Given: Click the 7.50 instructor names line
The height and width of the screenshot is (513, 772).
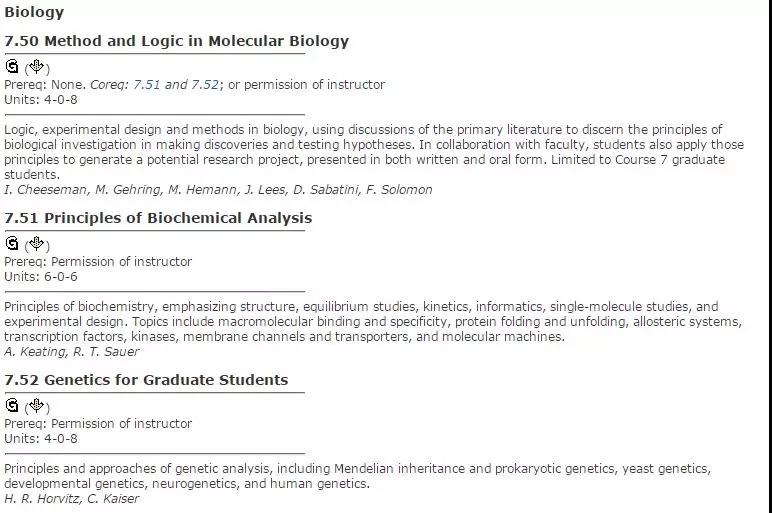Looking at the screenshot, I should [218, 190].
